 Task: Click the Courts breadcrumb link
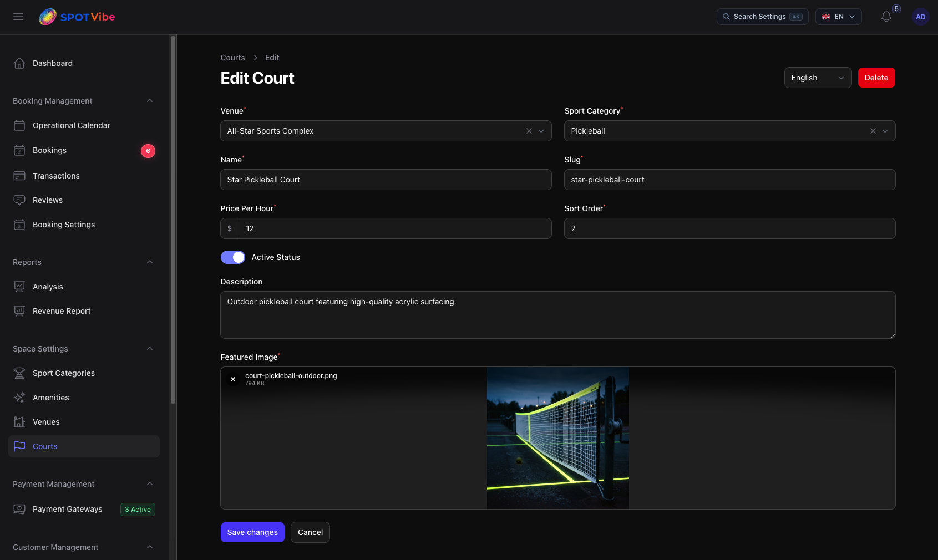[x=232, y=58]
